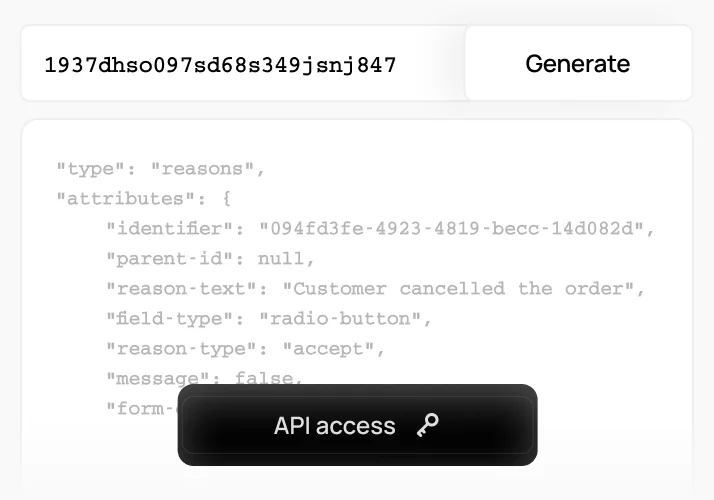Click the partially hidden "form- key
Screen dimensions: 714x500
click(x=141, y=408)
